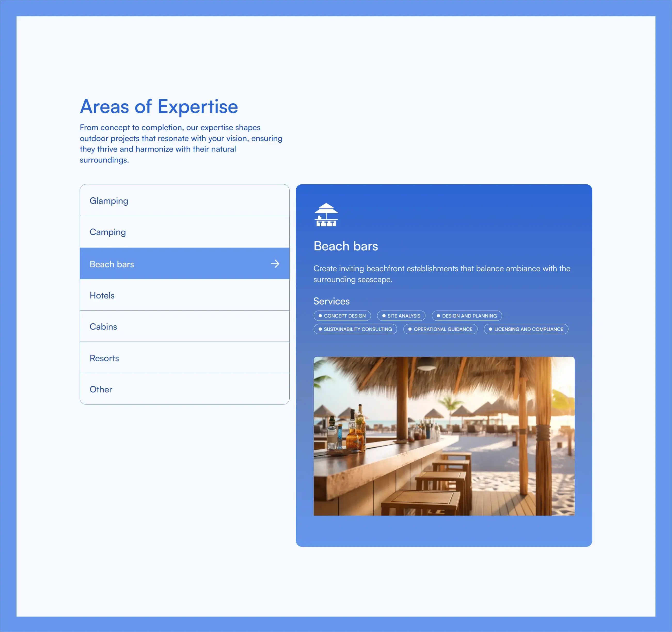Click the bullet dot in Site Analysis tag
The height and width of the screenshot is (632, 672).
point(384,316)
